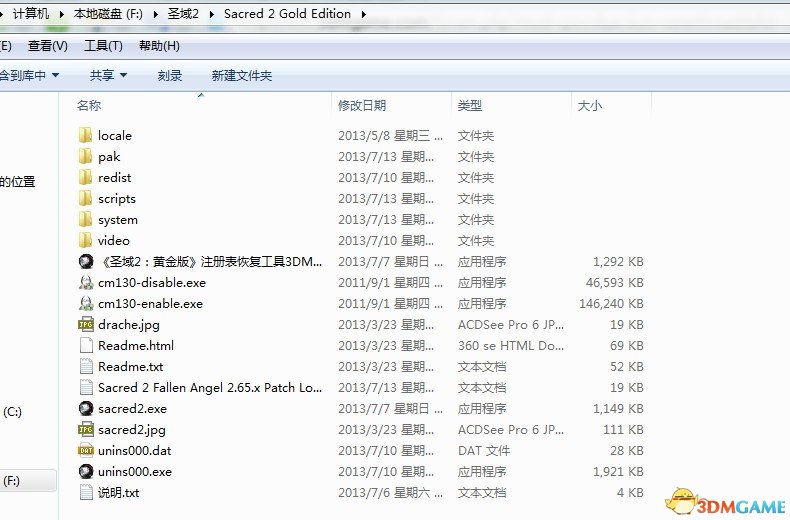This screenshot has width=790, height=520.
Task: Click the folder name scripts
Action: (x=117, y=199)
